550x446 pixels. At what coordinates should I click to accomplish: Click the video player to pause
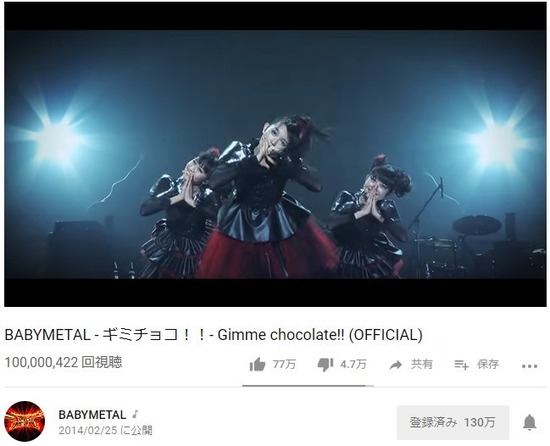[275, 154]
